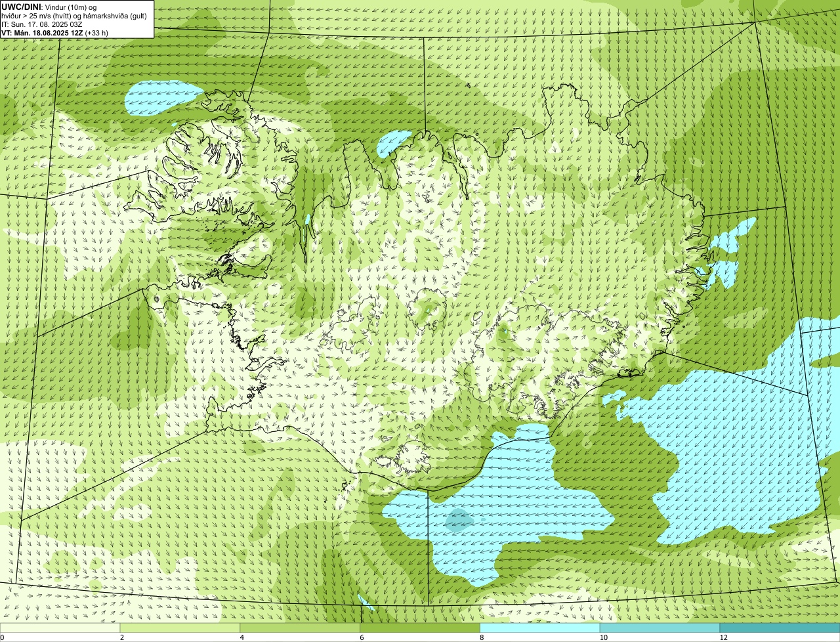Select the 6–8 m/s dark green color band
This screenshot has height=642, width=840.
421,628
